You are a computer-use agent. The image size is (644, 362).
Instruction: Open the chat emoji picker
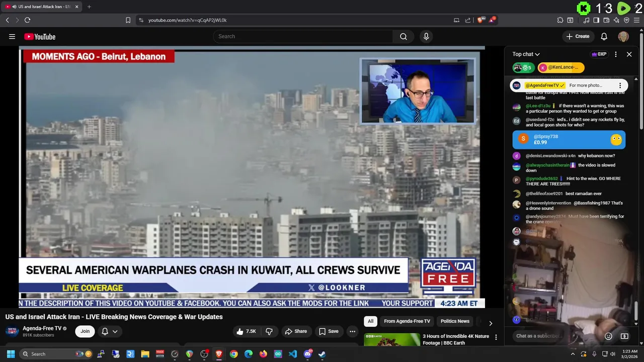tap(608, 336)
